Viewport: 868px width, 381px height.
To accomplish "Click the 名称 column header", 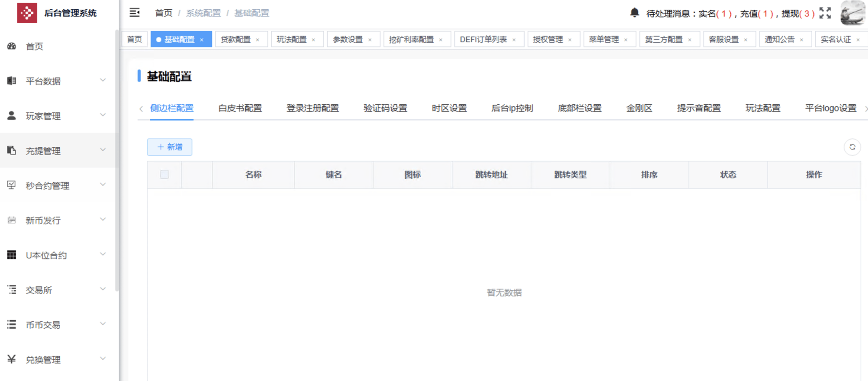I will [x=253, y=175].
